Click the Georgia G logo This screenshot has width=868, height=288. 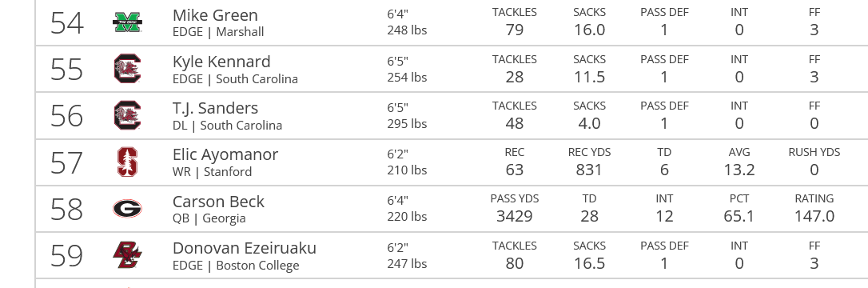click(x=127, y=209)
